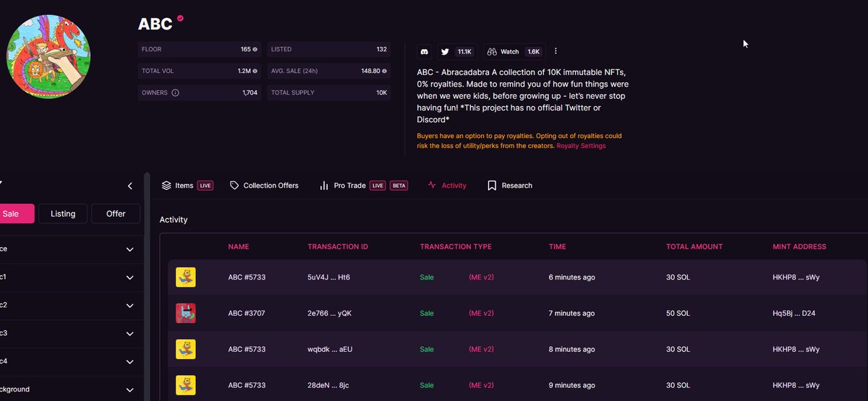This screenshot has height=401, width=868.
Task: Click the ABC collection avatar image
Action: coord(48,56)
